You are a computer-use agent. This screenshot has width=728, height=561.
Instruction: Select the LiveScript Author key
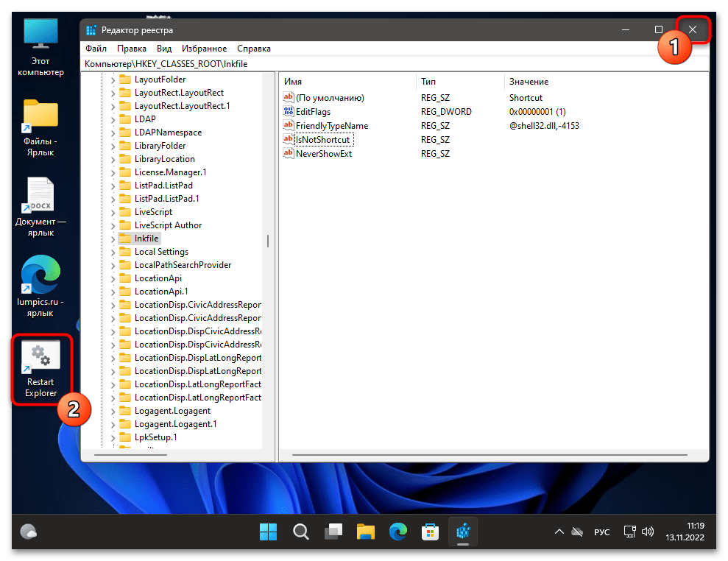(x=168, y=225)
